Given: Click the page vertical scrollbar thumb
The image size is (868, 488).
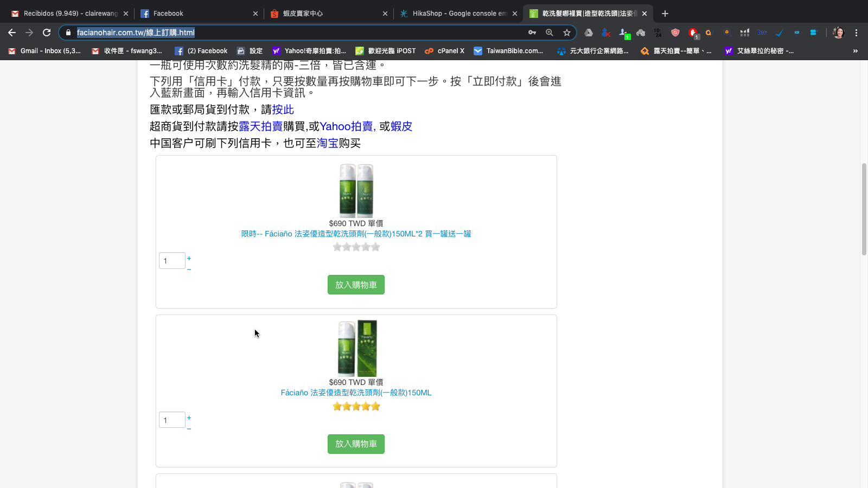Looking at the screenshot, I should coord(864,209).
